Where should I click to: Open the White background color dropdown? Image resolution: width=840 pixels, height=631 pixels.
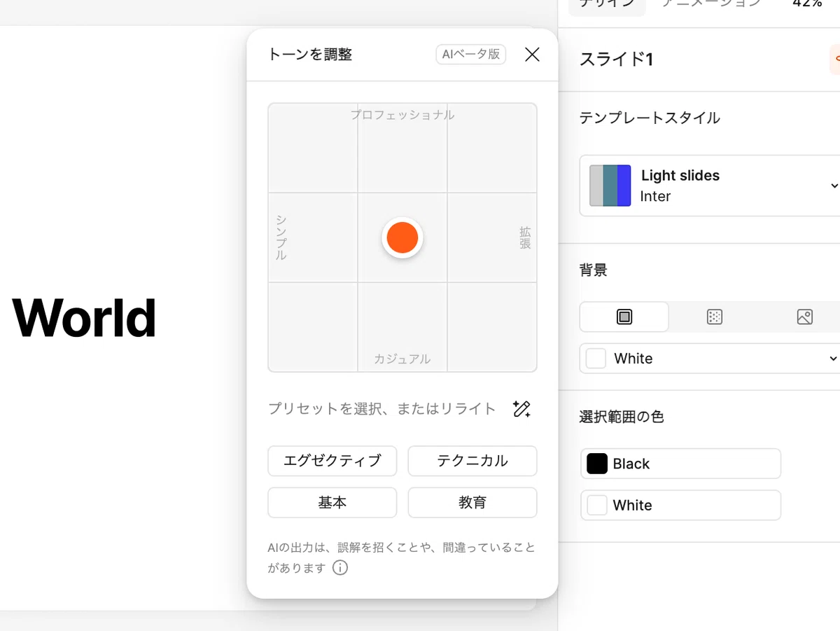pos(710,359)
